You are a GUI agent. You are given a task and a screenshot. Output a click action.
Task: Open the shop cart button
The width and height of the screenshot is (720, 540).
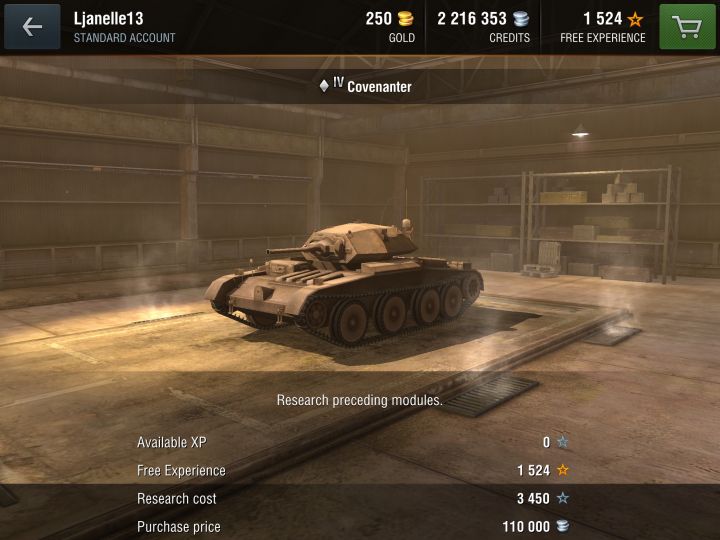coord(687,27)
